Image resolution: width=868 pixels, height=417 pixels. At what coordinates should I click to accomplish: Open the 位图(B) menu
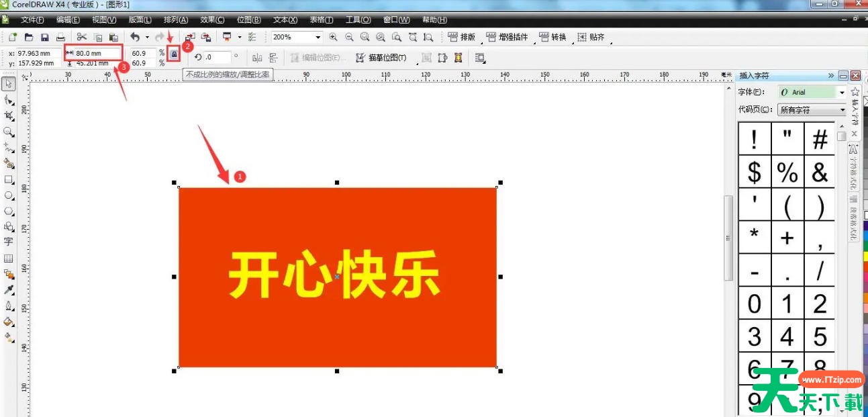tap(248, 20)
